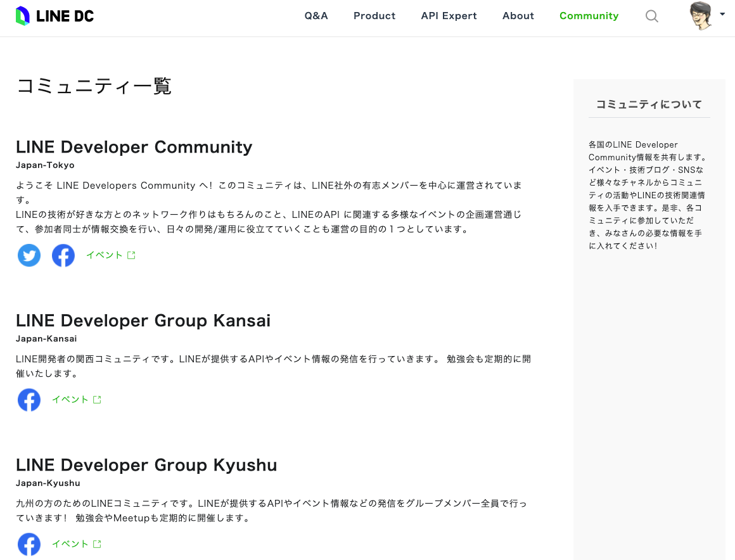Image resolution: width=735 pixels, height=560 pixels.
Task: Open the Product menu item
Action: [374, 16]
